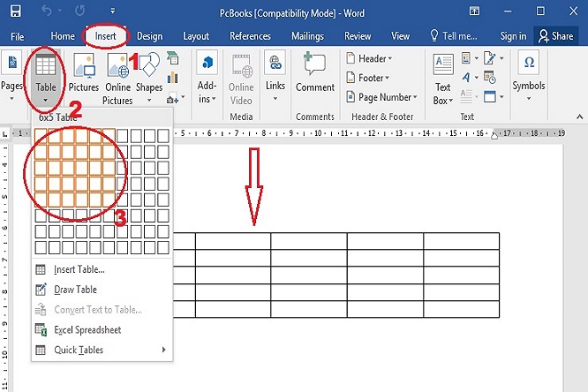
Task: Open the Screenshot dropdown icon
Action: (176, 98)
